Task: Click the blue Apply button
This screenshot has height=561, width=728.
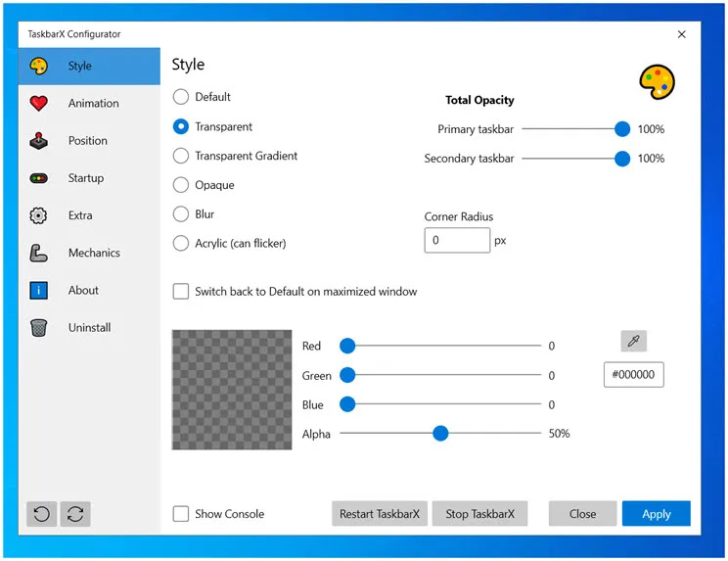Action: [656, 514]
